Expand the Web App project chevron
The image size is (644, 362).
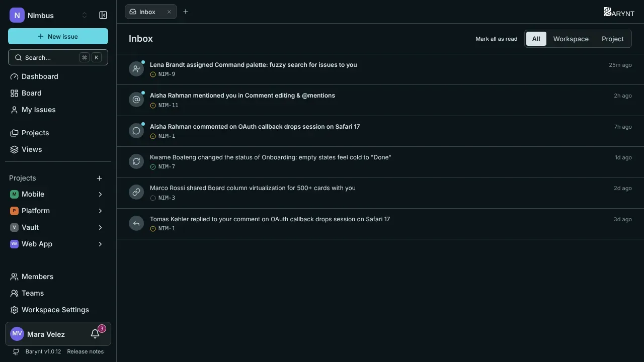[100, 244]
